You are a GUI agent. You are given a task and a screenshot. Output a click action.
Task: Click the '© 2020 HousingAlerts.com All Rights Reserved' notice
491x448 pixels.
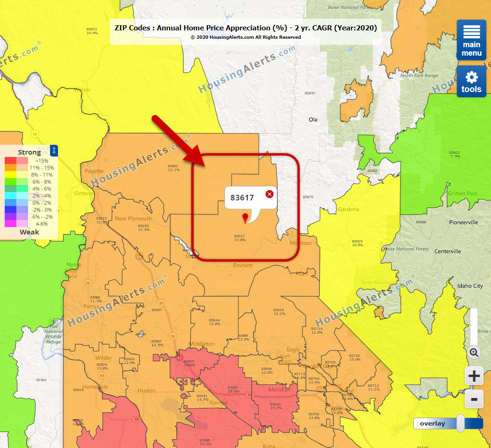(246, 37)
